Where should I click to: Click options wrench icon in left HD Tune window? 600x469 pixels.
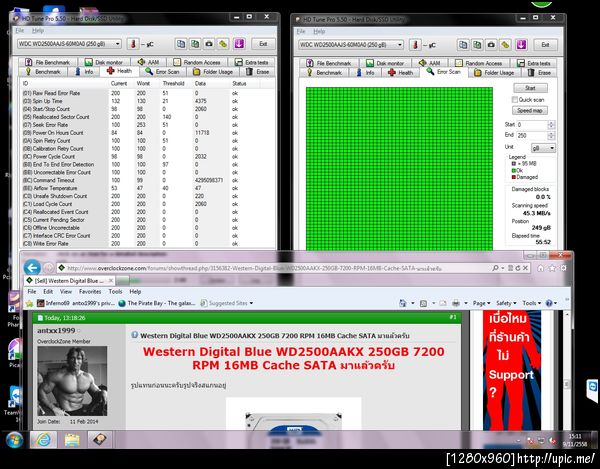(x=223, y=44)
